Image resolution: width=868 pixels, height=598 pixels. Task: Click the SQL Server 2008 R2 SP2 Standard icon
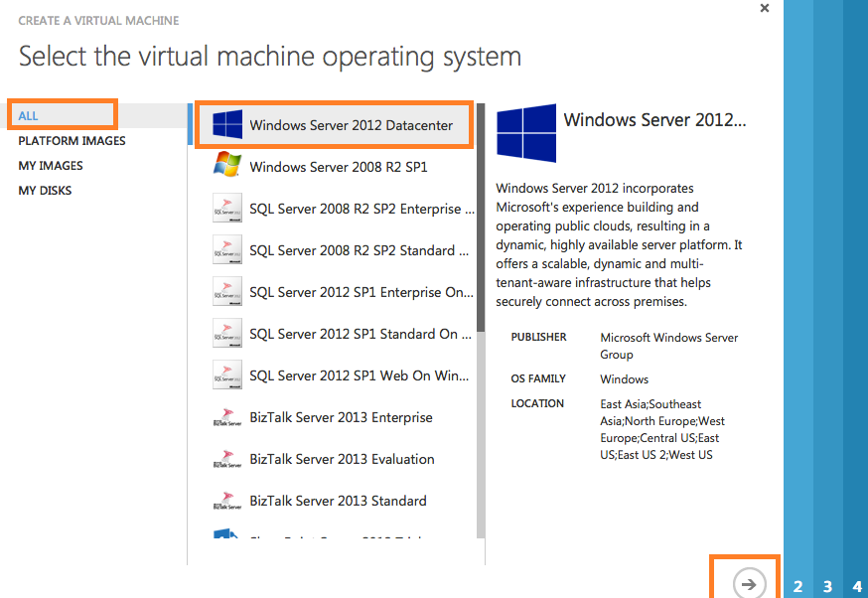point(227,249)
